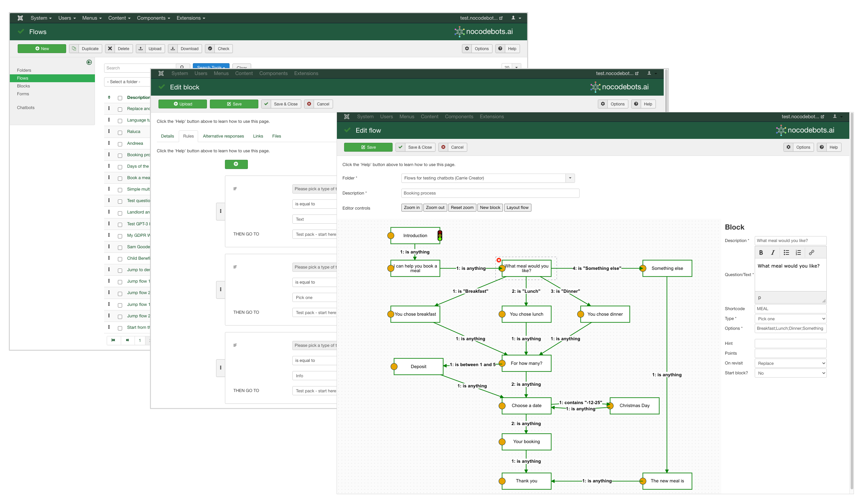
Task: Collapse sidebar with the circled arrow icon
Action: [x=89, y=62]
